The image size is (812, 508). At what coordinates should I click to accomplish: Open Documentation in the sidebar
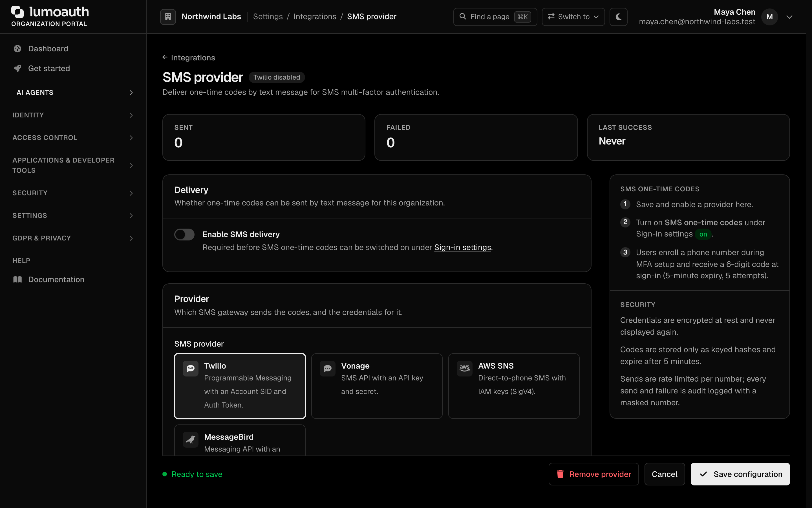click(73, 279)
